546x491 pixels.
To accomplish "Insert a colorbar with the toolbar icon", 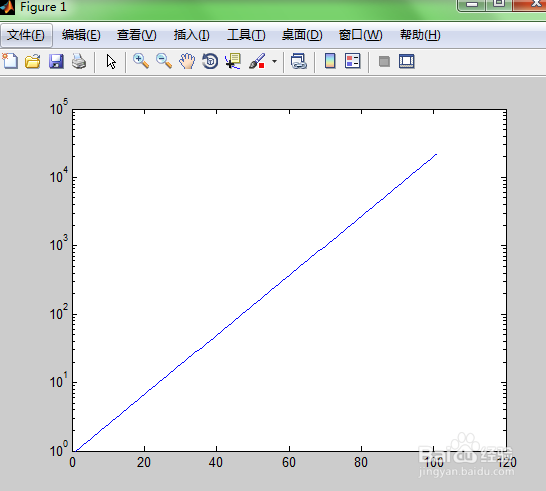I will [x=330, y=61].
